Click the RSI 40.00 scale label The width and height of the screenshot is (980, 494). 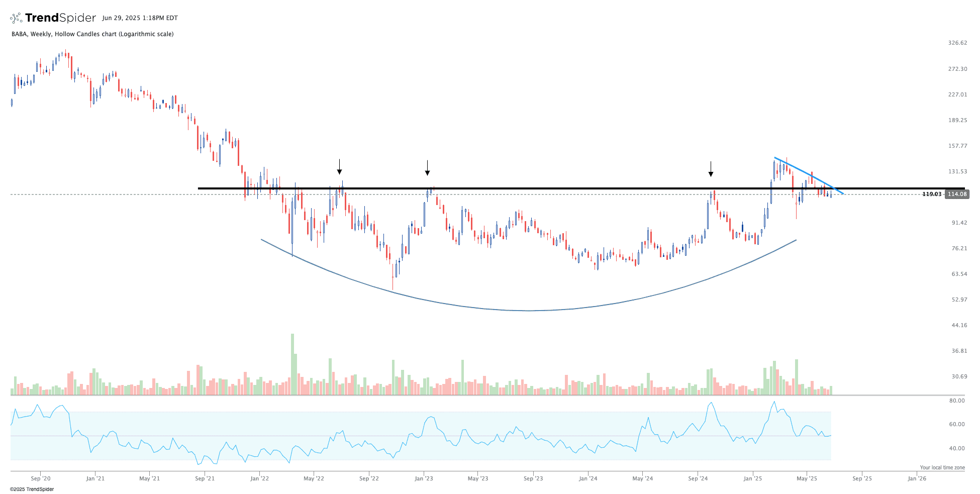(956, 448)
